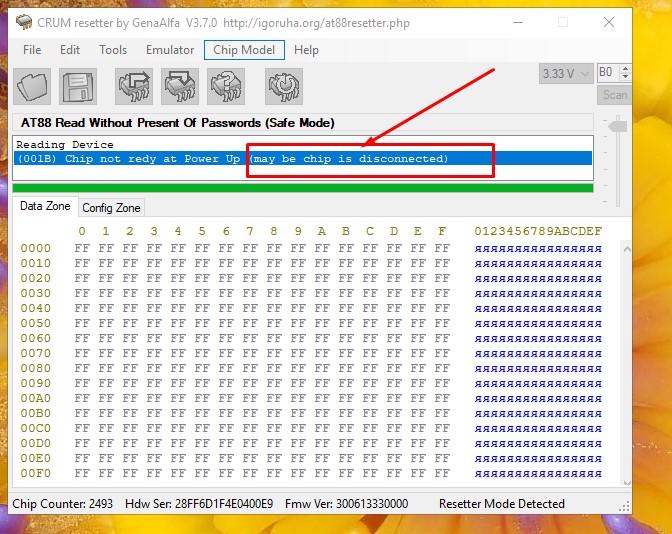This screenshot has width=672, height=534.
Task: Open the Tools menu
Action: pyautogui.click(x=113, y=50)
